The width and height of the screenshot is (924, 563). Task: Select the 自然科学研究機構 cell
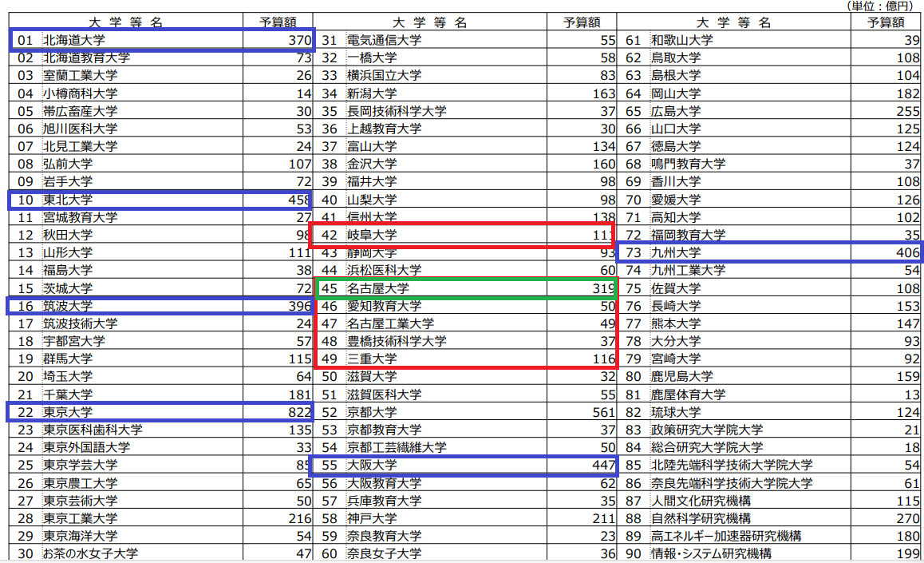tap(701, 518)
